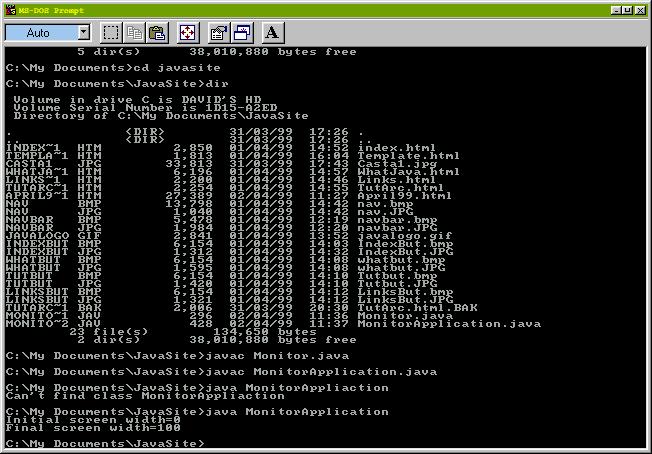Screen dimensions: 652x454
Task: Close the MS-DOS Prompt window
Action: (640, 10)
